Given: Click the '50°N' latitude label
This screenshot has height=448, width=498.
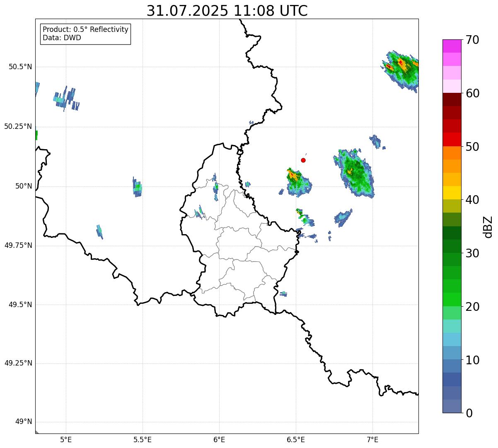Looking at the screenshot, I should [24, 186].
